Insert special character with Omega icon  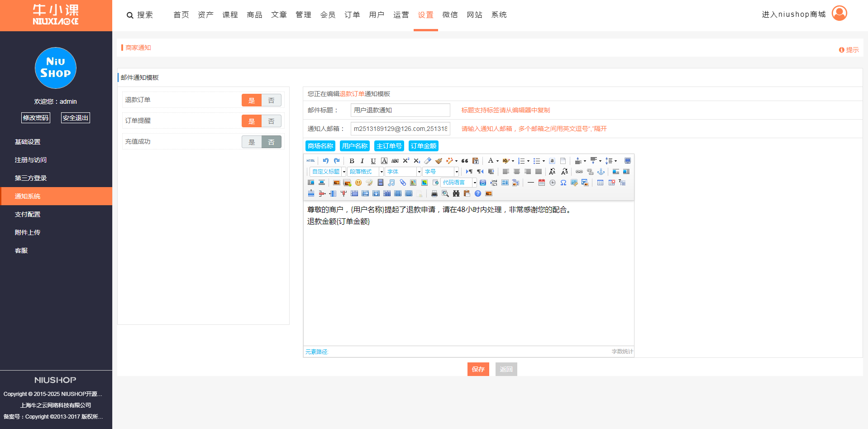563,183
